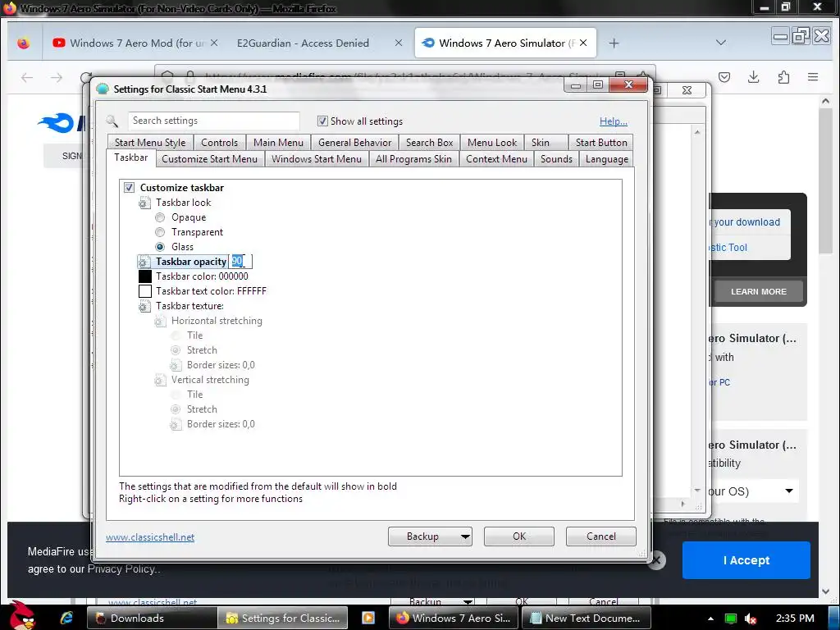
Task: Click the white Taskbar text color swatch
Action: pos(145,291)
